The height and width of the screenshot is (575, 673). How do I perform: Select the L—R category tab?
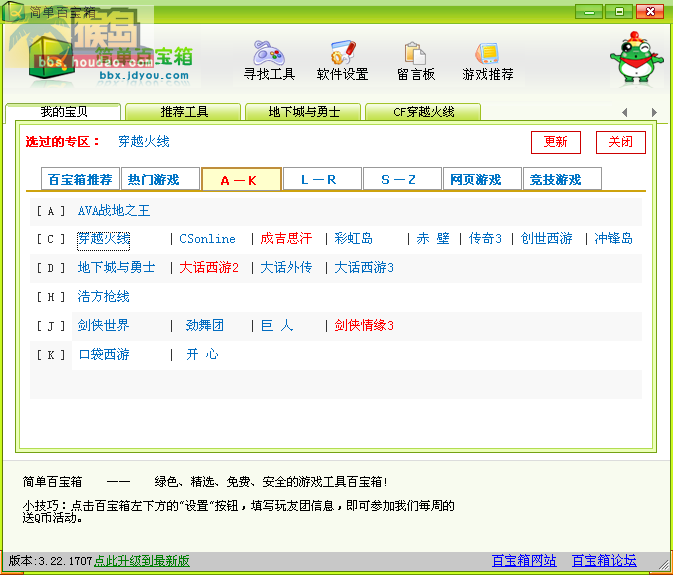coord(322,179)
